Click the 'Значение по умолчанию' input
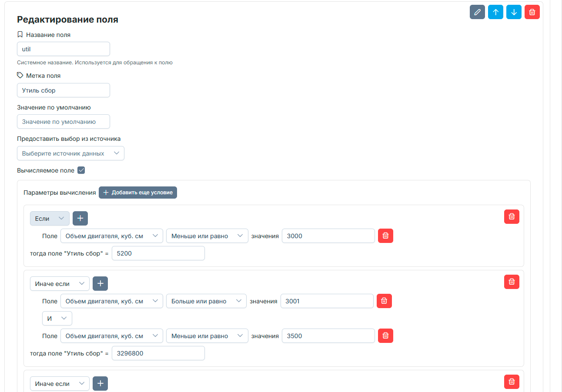The width and height of the screenshot is (562, 392). pos(64,122)
